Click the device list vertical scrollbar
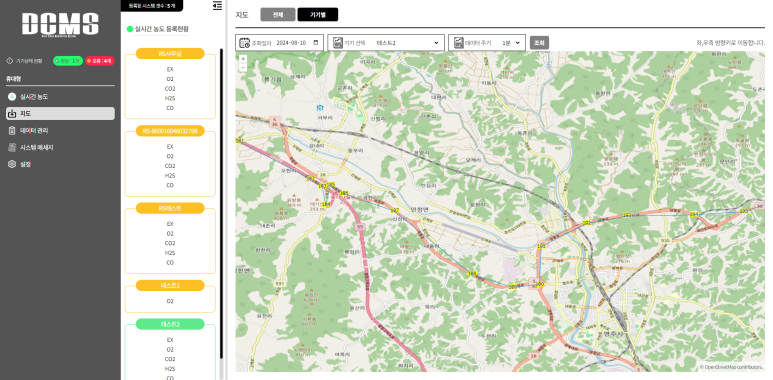773x380 pixels. (221, 202)
